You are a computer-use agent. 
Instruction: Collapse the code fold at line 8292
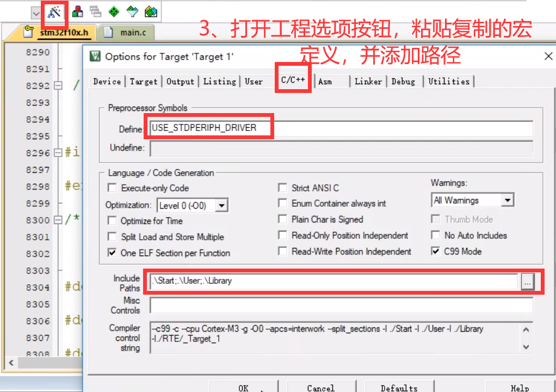pos(58,86)
